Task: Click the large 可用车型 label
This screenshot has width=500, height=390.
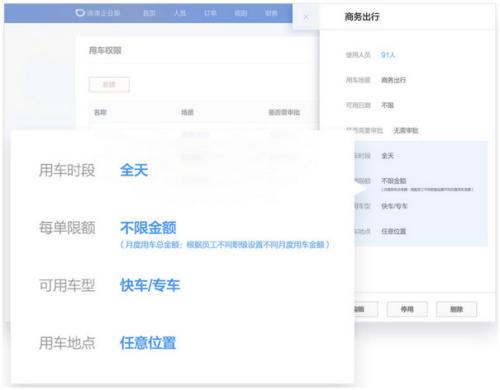Action: coord(67,285)
